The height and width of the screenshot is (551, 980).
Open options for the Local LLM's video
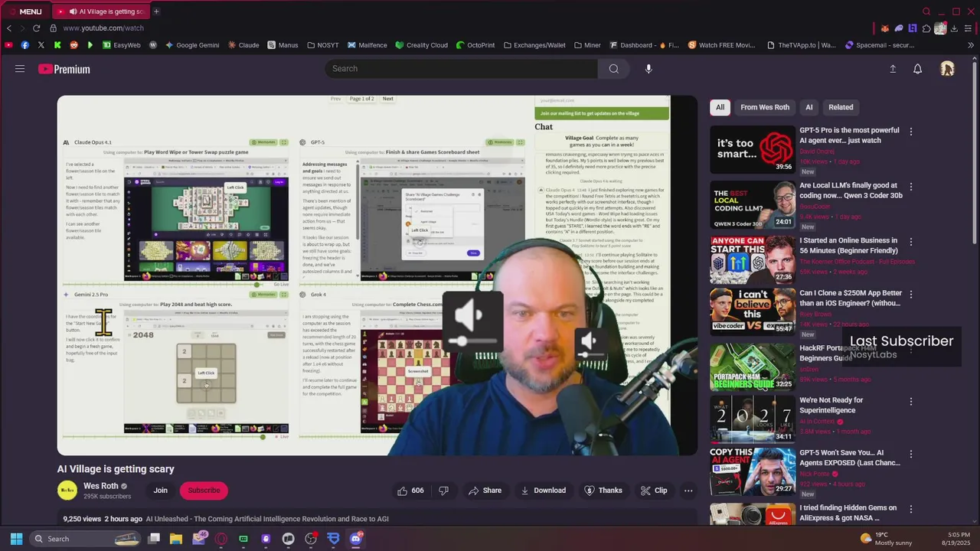pyautogui.click(x=911, y=187)
